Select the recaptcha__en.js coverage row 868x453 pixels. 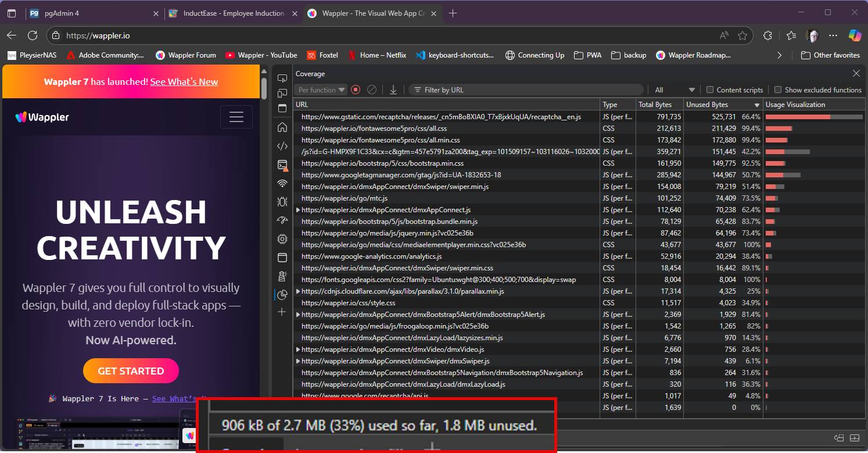point(580,117)
